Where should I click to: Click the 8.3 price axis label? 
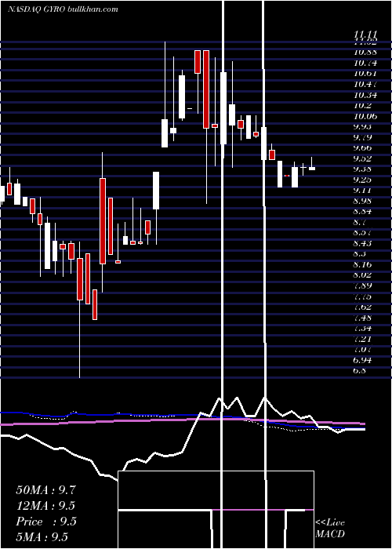pyautogui.click(x=360, y=254)
